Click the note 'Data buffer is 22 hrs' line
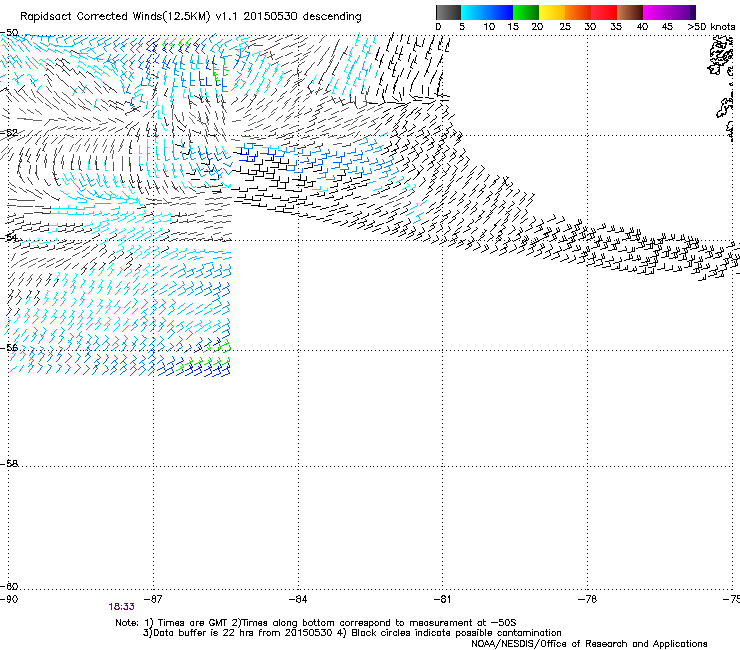 pyautogui.click(x=352, y=633)
